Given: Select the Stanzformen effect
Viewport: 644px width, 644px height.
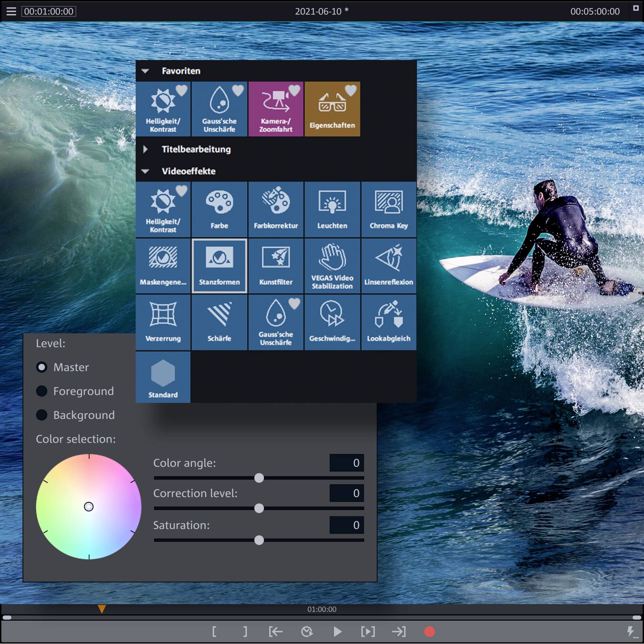Looking at the screenshot, I should 219,265.
